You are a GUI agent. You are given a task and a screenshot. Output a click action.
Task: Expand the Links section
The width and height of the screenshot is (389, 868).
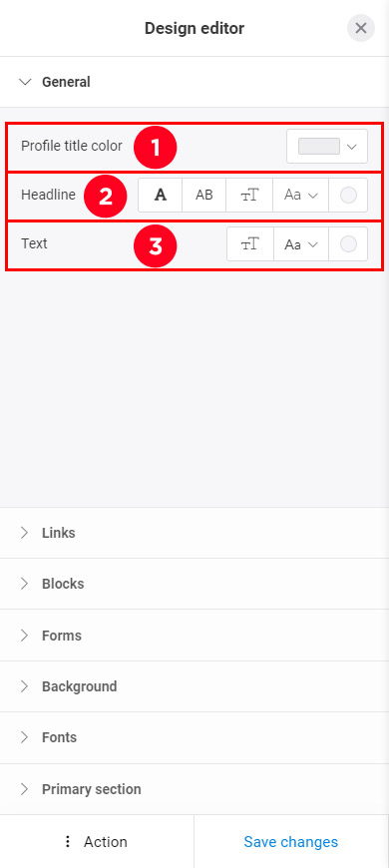click(x=194, y=533)
